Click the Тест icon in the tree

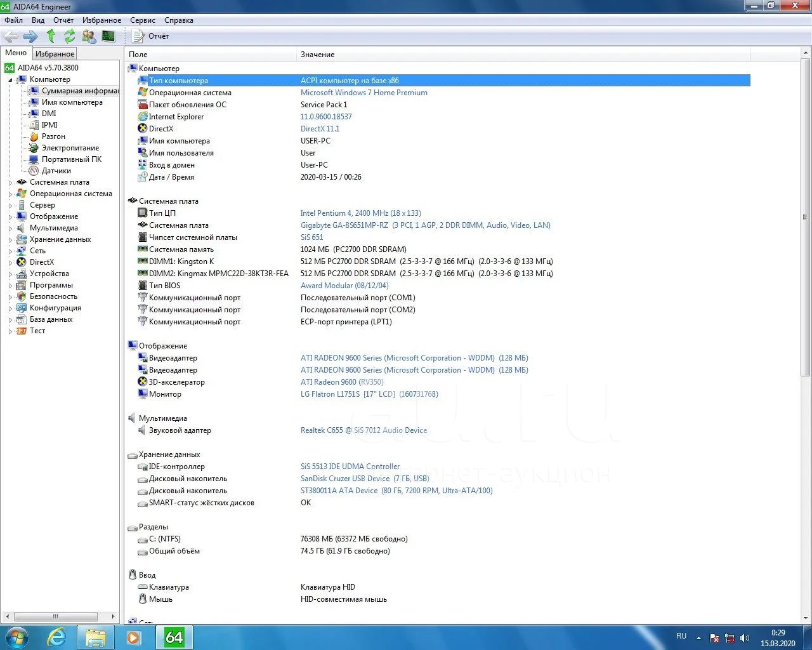[22, 331]
